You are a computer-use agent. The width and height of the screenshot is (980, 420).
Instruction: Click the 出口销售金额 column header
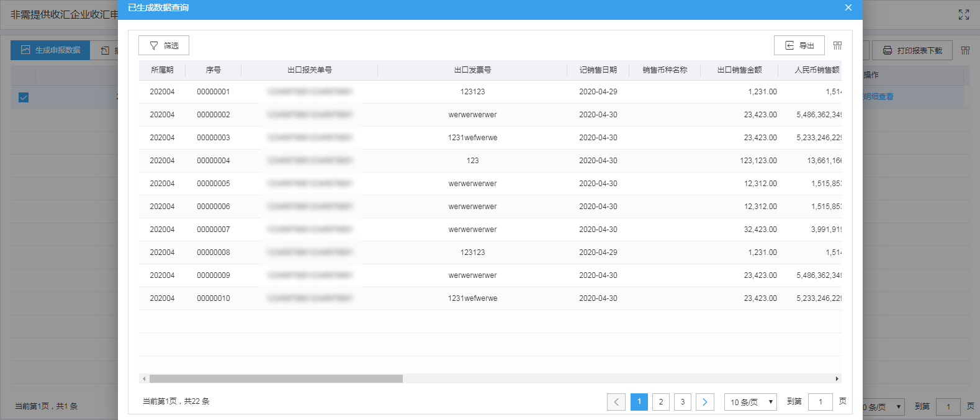(x=739, y=70)
